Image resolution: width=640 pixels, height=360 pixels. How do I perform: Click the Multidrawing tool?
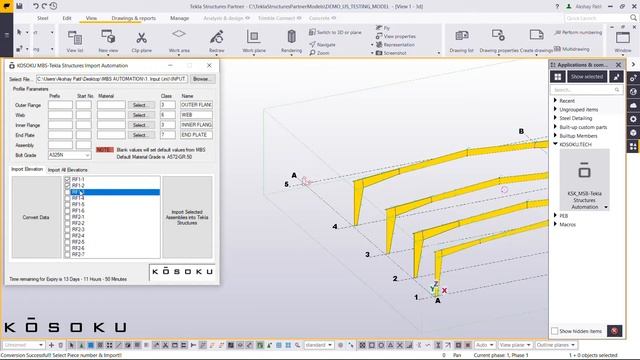[x=572, y=49]
